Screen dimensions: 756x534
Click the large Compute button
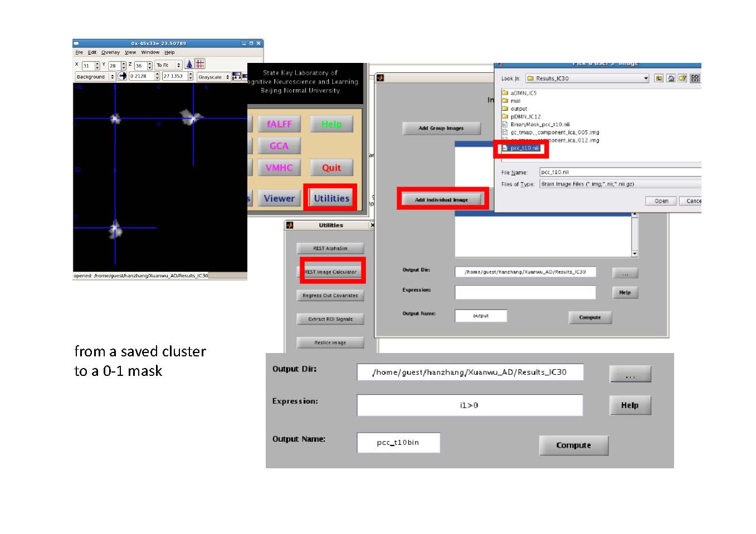[574, 445]
